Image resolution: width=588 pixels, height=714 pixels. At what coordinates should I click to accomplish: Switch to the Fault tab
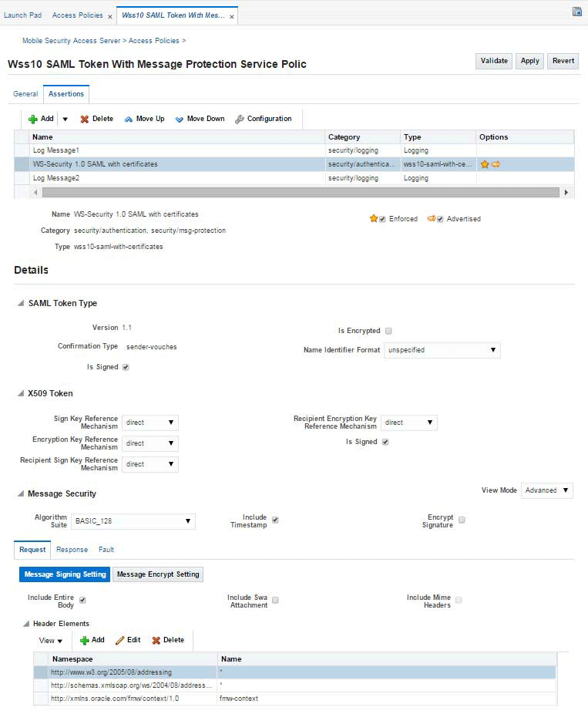coord(106,550)
